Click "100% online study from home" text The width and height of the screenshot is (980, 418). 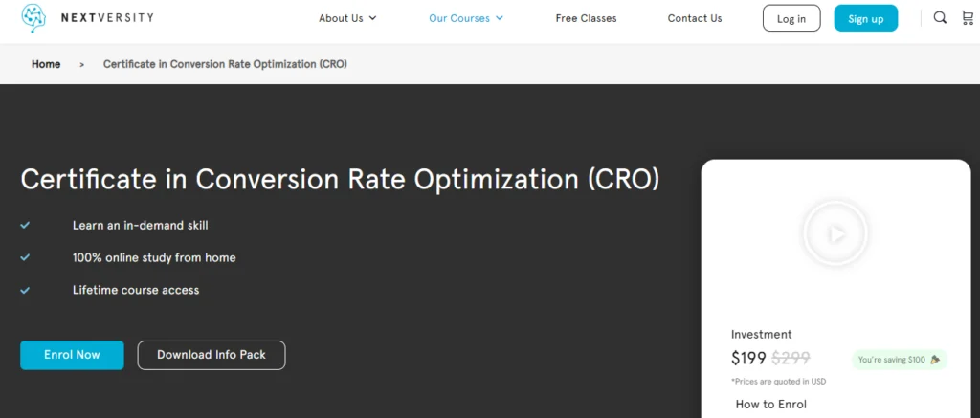tap(154, 257)
